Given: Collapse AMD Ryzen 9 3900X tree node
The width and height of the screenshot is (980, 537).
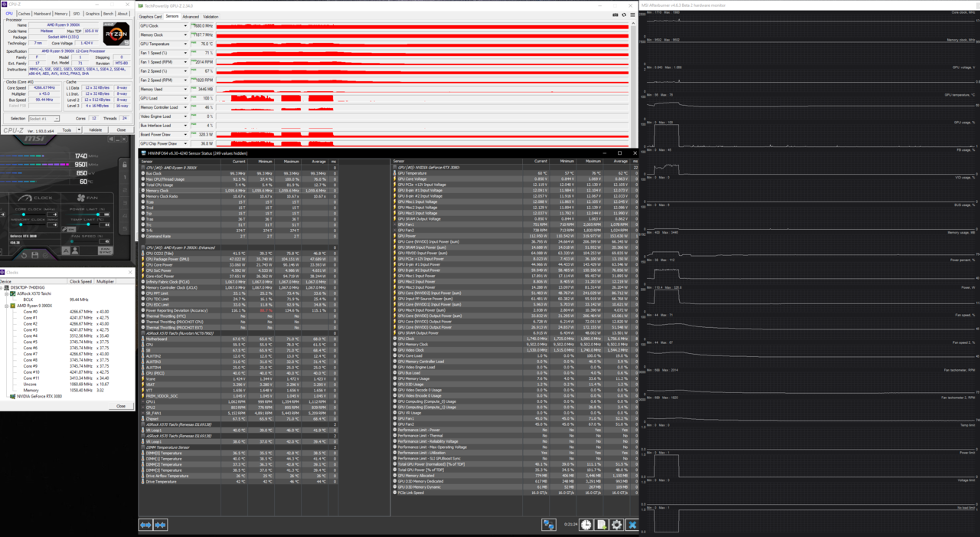Looking at the screenshot, I should coord(8,306).
